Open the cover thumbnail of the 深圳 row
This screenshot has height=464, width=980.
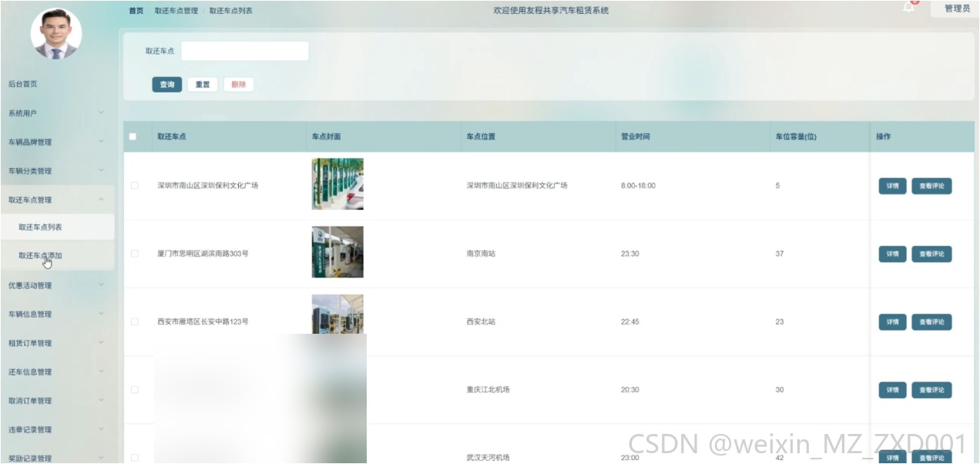click(x=337, y=184)
